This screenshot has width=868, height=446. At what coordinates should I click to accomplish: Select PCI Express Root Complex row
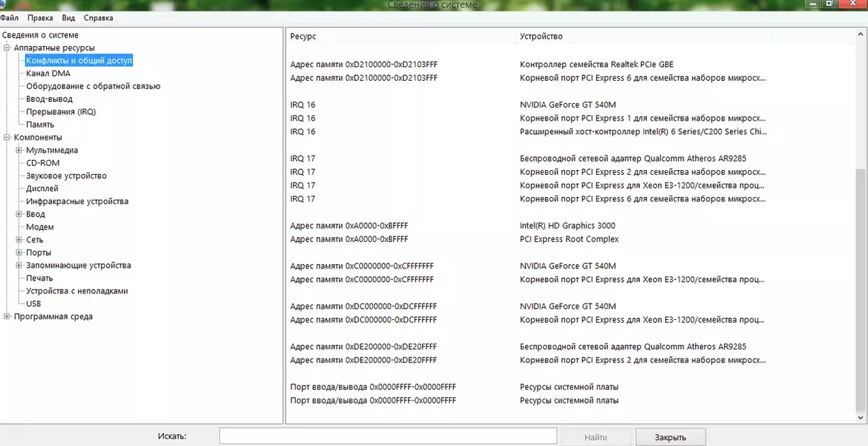pos(570,239)
